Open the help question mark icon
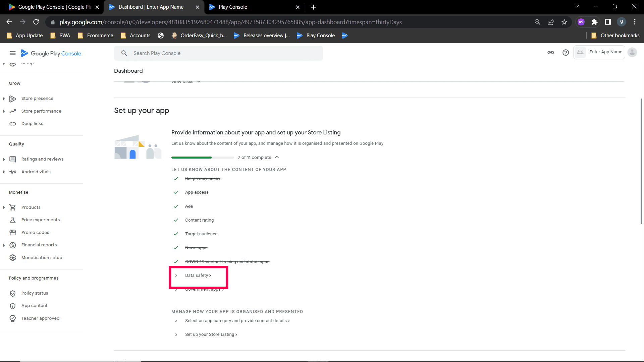 pos(566,53)
